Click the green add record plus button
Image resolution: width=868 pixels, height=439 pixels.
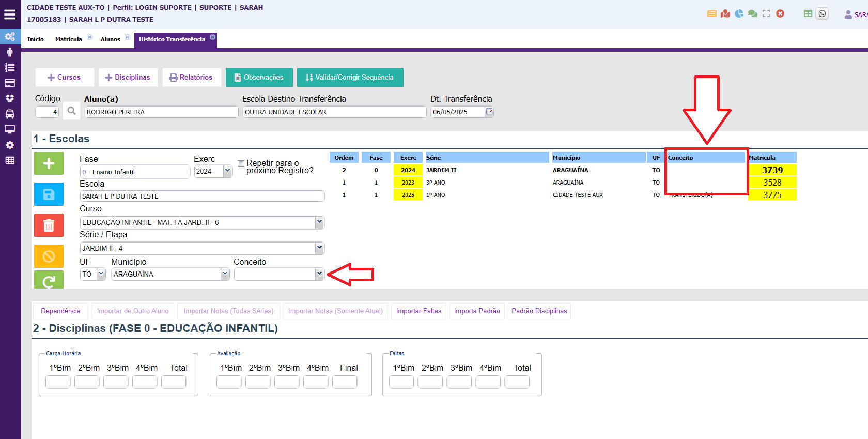pyautogui.click(x=49, y=163)
